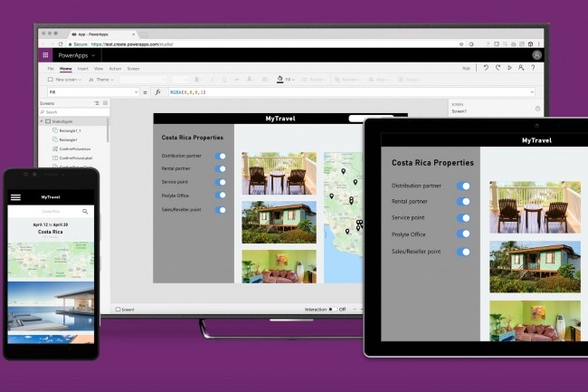Select the Action ribbon tab
Image resolution: width=588 pixels, height=392 pixels.
pyautogui.click(x=115, y=69)
